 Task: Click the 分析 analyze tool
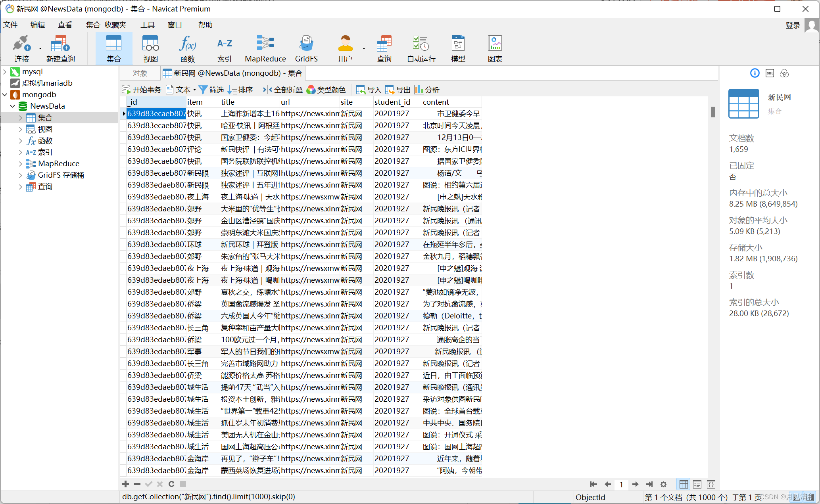pos(427,90)
